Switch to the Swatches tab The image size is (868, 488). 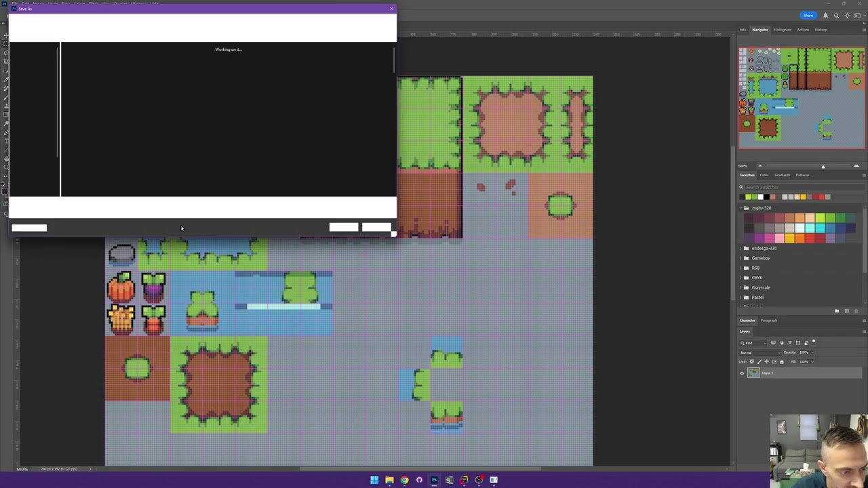pyautogui.click(x=747, y=175)
